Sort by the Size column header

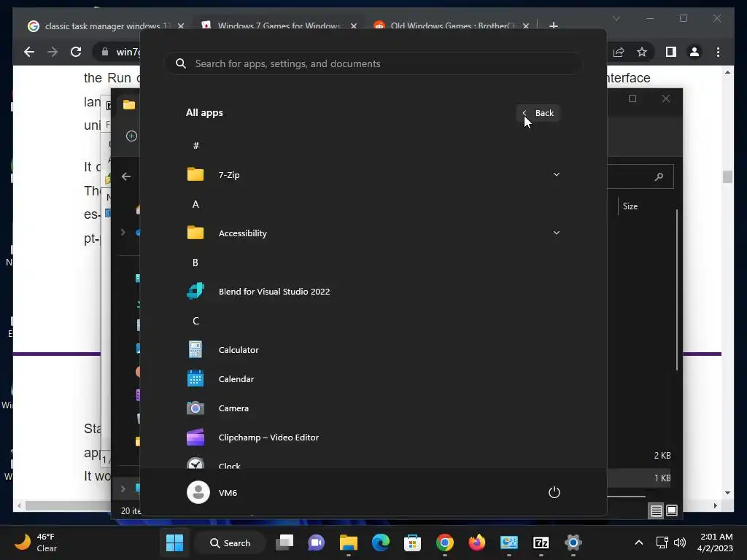click(630, 206)
